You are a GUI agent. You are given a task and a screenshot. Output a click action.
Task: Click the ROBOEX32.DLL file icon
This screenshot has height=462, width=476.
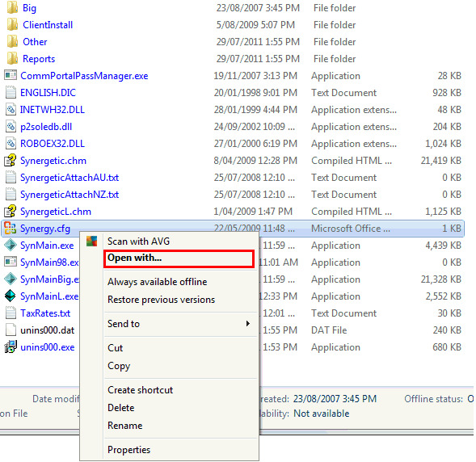[11, 144]
